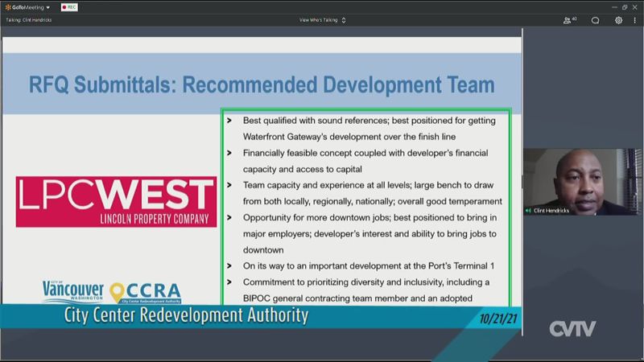
Task: Open the settings gear icon
Action: click(x=618, y=20)
